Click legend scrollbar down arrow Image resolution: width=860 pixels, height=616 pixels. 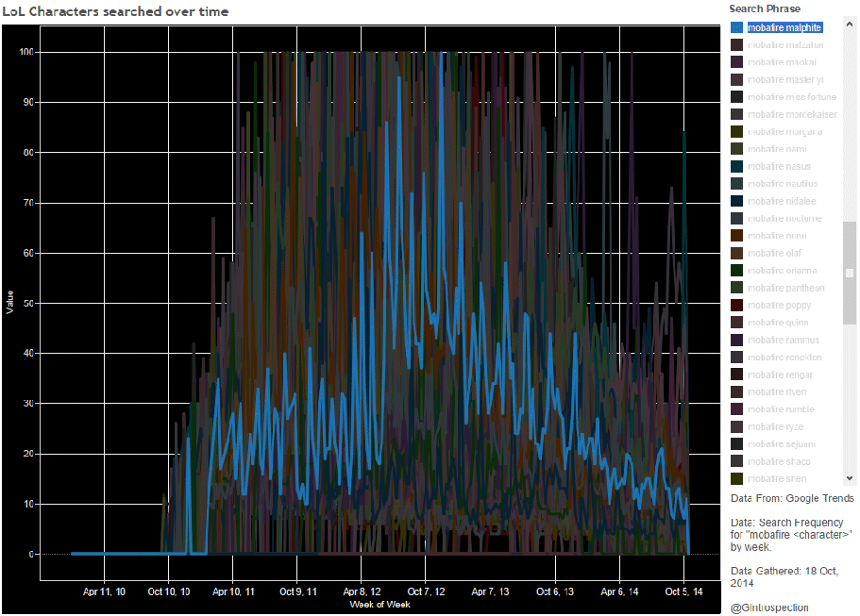[850, 479]
